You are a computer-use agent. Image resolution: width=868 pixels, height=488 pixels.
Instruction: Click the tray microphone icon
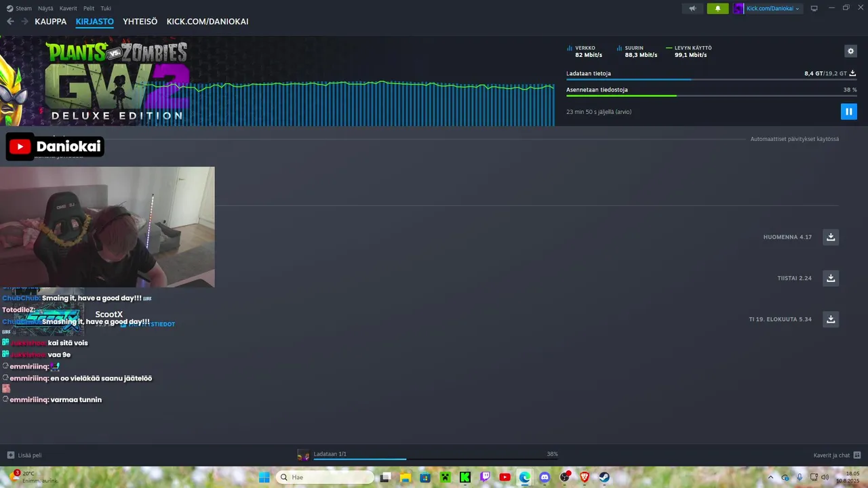[x=800, y=477]
